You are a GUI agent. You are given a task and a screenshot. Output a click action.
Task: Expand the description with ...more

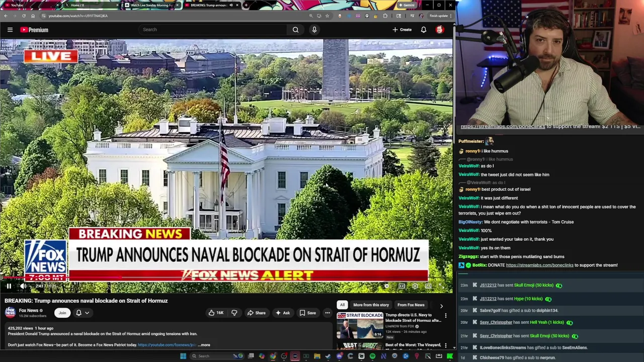(204, 345)
